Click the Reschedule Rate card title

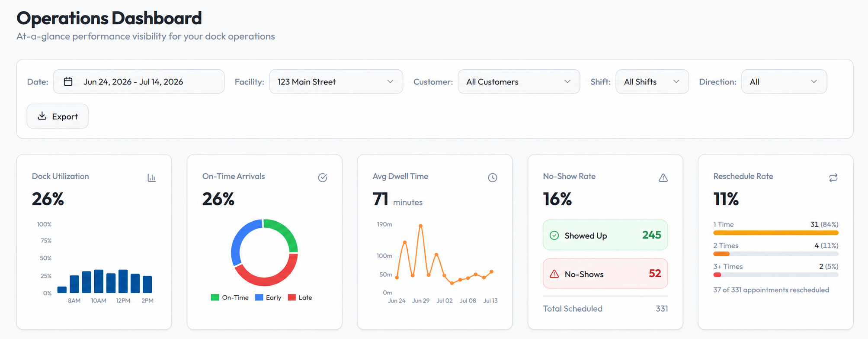point(743,176)
